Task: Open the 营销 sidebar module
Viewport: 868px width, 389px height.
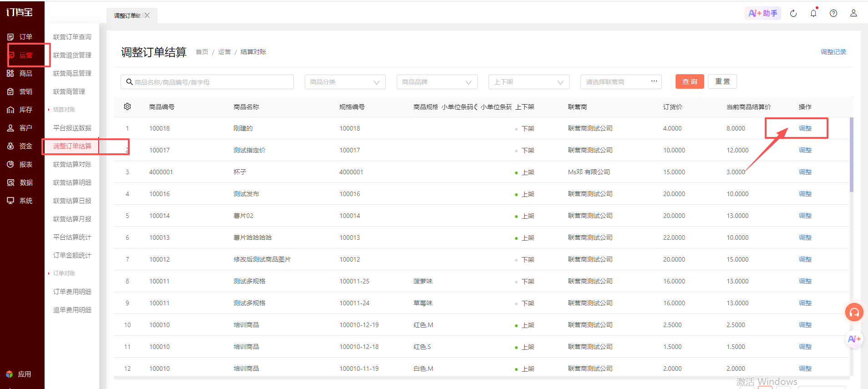Action: pyautogui.click(x=20, y=91)
